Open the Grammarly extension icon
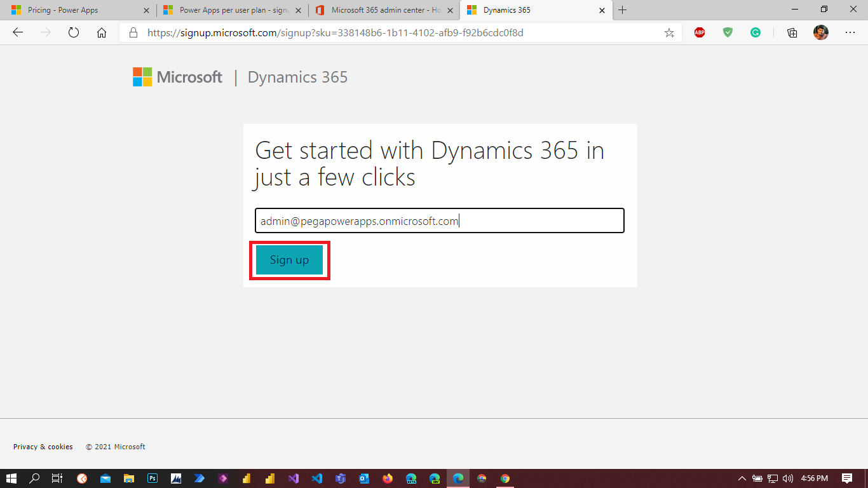This screenshot has width=868, height=488. click(756, 33)
